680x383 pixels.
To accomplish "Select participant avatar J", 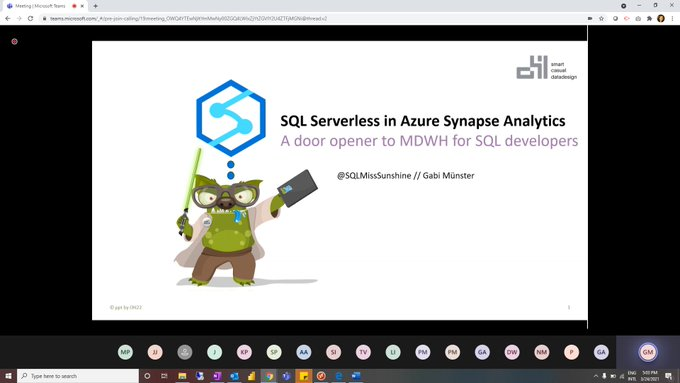I will click(215, 352).
